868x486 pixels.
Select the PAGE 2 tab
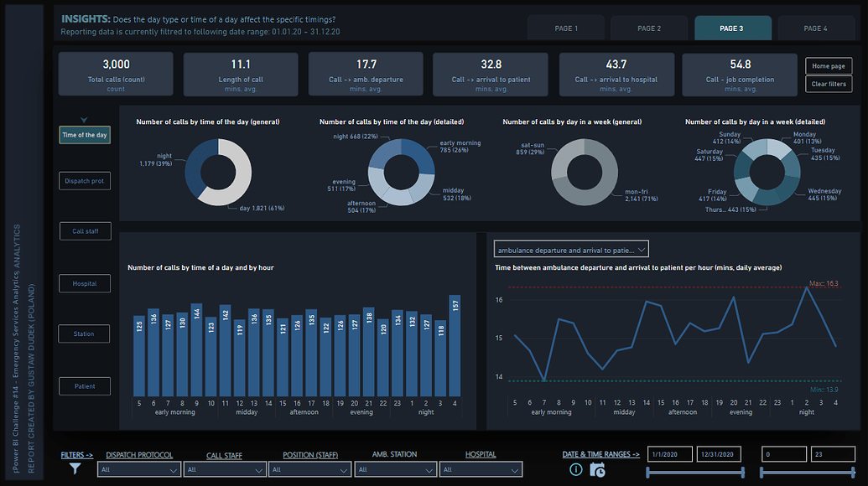pyautogui.click(x=649, y=28)
